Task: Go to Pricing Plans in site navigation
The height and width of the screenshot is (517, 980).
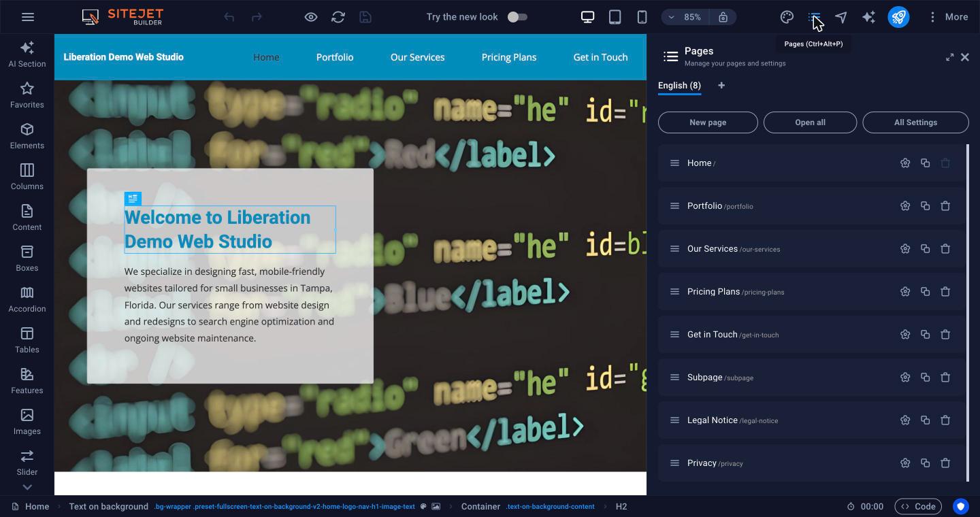Action: 509,57
